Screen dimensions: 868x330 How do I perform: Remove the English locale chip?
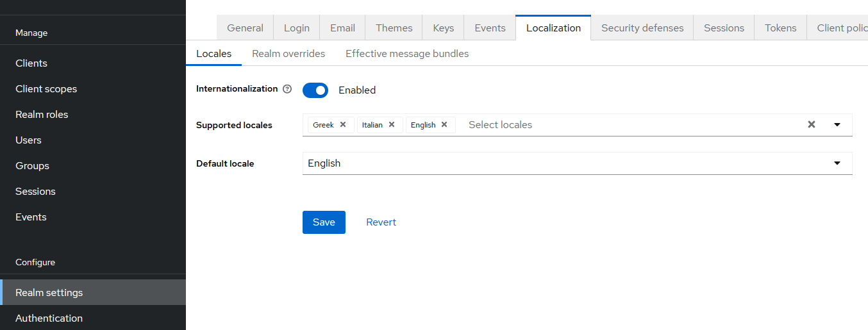(x=444, y=125)
